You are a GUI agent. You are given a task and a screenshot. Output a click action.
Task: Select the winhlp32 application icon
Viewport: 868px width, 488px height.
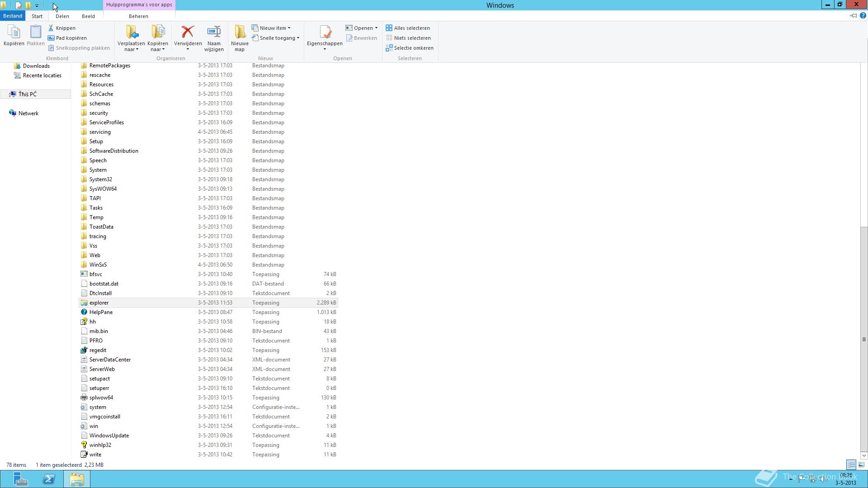pos(84,445)
